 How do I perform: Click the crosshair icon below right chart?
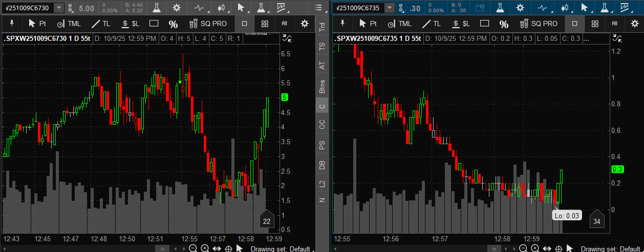click(559, 248)
